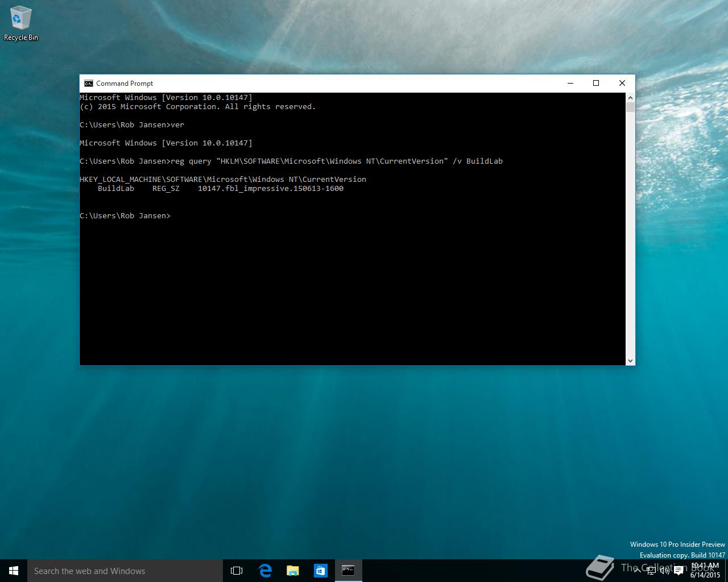Click the console scrollbar down arrow
728x582 pixels.
(630, 361)
